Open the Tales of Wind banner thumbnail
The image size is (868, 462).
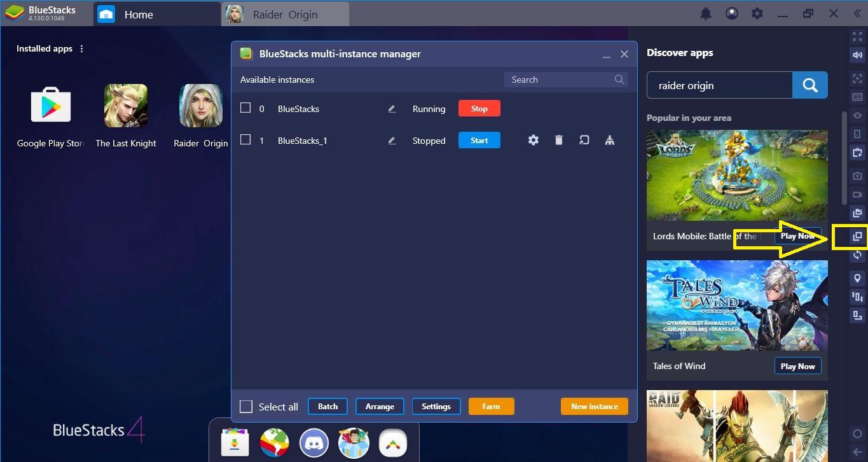(x=738, y=305)
